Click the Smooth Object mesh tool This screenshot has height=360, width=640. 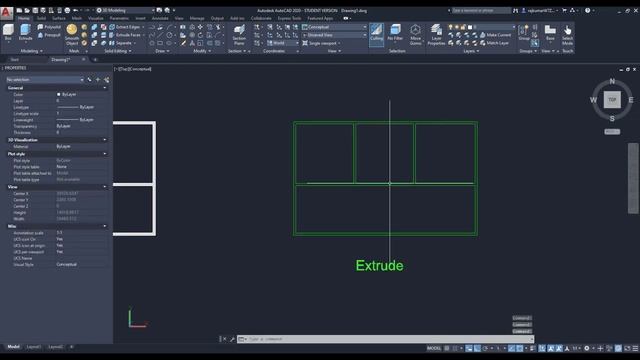pyautogui.click(x=71, y=34)
